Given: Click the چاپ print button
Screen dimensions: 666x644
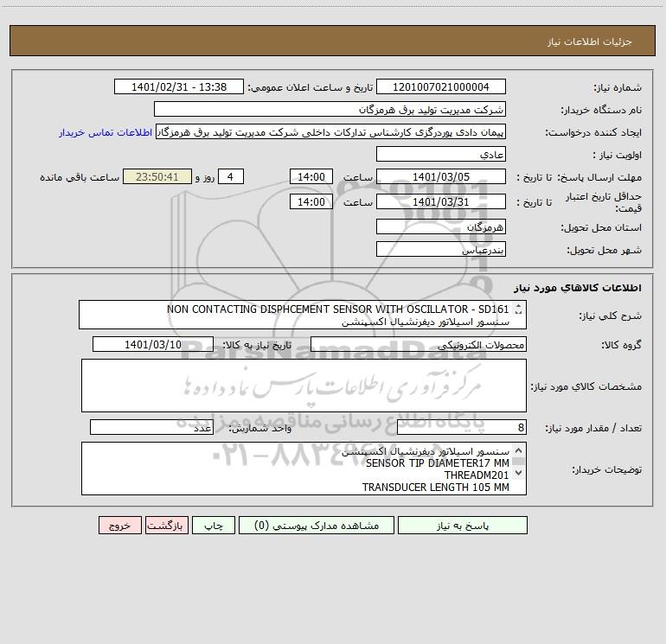Looking at the screenshot, I should coord(214,525).
